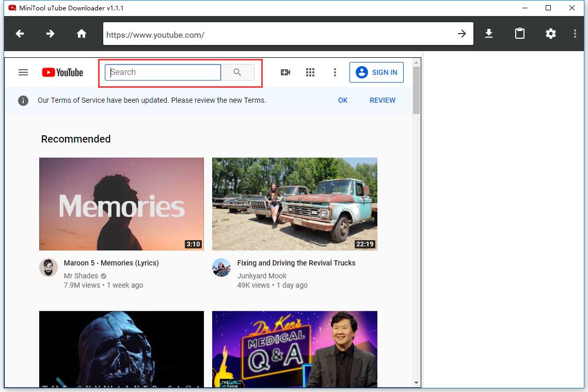Click the info icon in Terms notice
Screen dimensions: 588x392
point(23,101)
